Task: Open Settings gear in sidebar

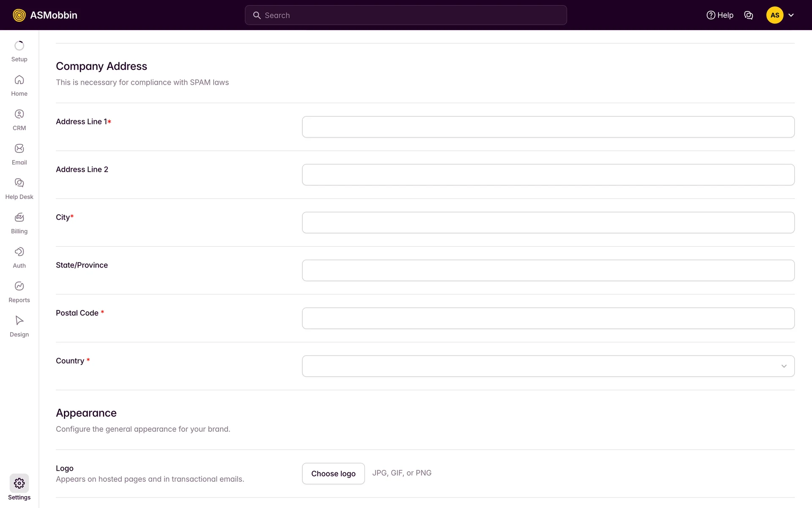Action: pyautogui.click(x=19, y=483)
